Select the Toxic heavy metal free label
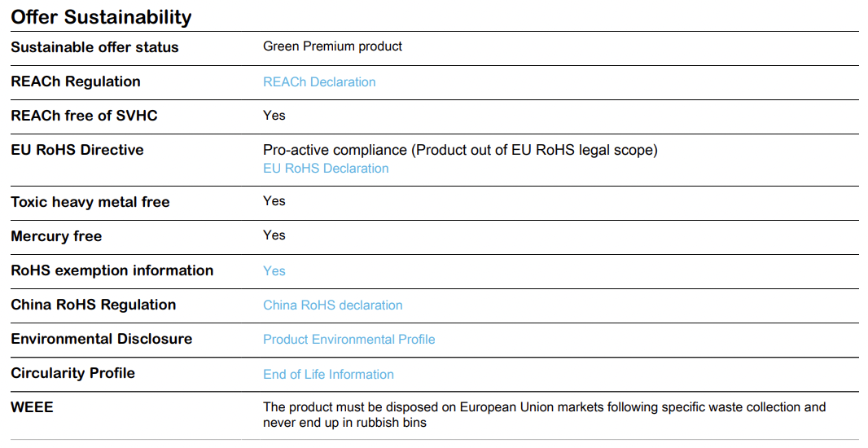 point(90,201)
